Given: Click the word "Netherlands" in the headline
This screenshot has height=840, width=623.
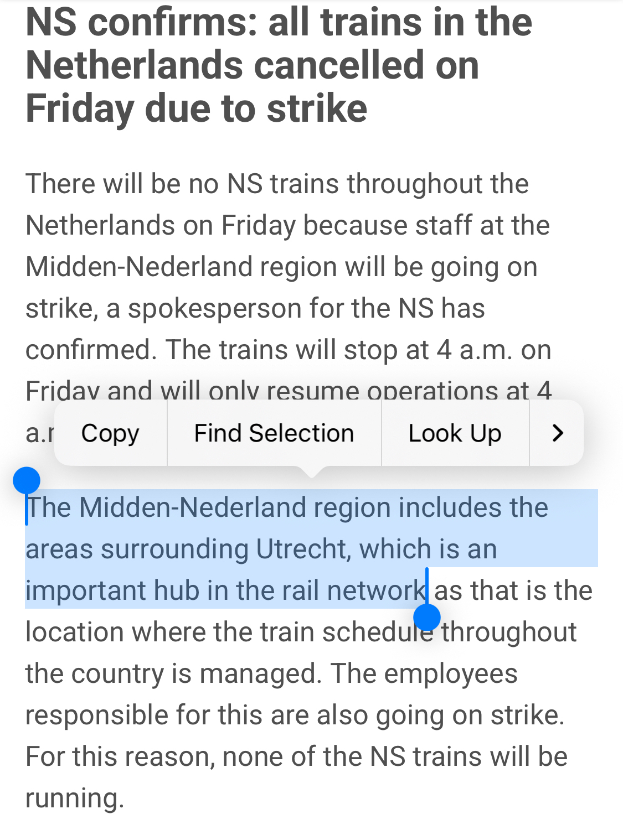Looking at the screenshot, I should 134,65.
